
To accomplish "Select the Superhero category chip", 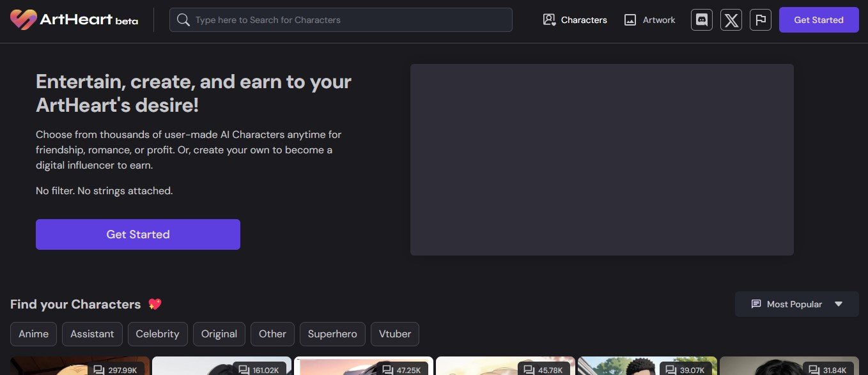I will click(x=332, y=334).
